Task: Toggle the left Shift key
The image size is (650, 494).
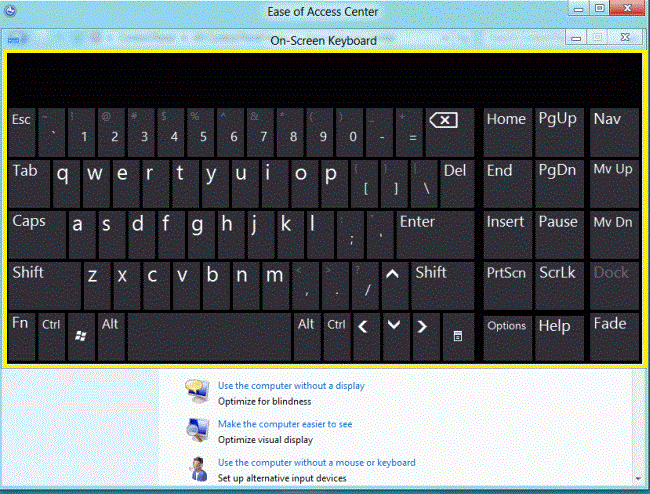Action: click(x=44, y=286)
